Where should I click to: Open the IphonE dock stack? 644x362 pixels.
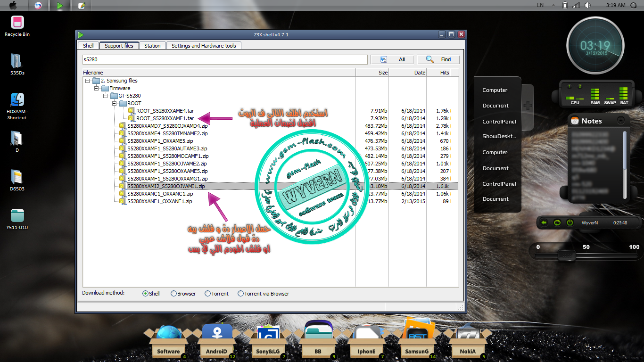[x=366, y=343]
